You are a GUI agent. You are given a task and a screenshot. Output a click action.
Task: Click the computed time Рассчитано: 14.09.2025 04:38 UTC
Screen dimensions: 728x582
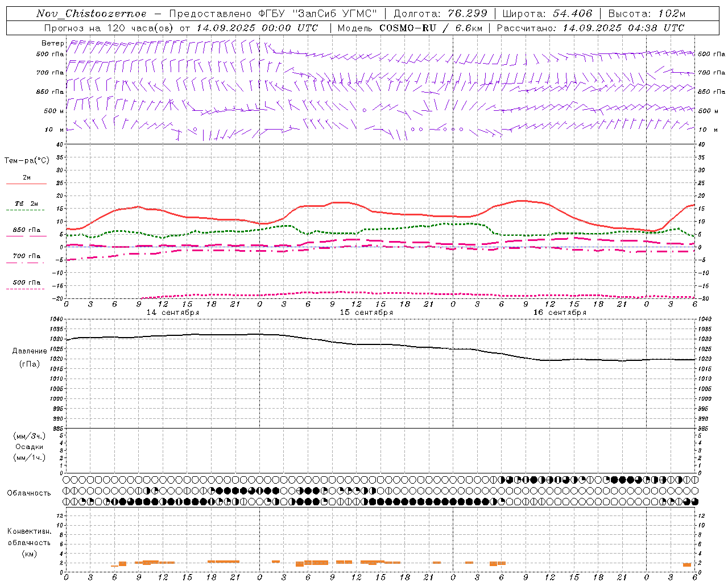click(591, 28)
